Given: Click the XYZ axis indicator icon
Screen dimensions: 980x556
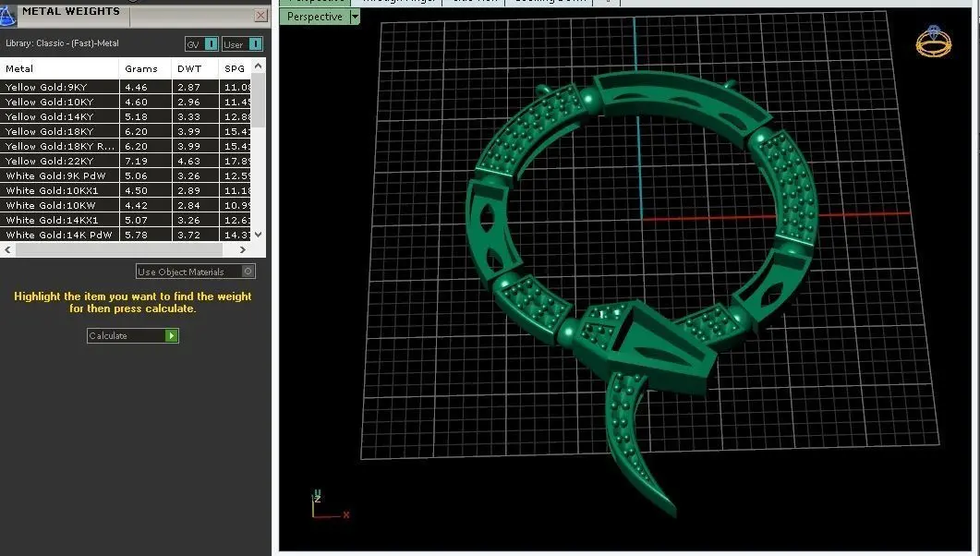Looking at the screenshot, I should (x=330, y=505).
